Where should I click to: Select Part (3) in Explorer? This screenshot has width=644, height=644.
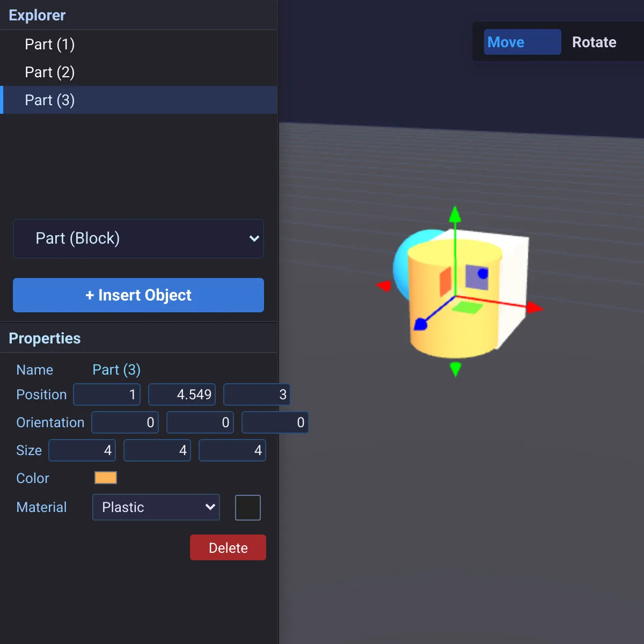(x=138, y=100)
